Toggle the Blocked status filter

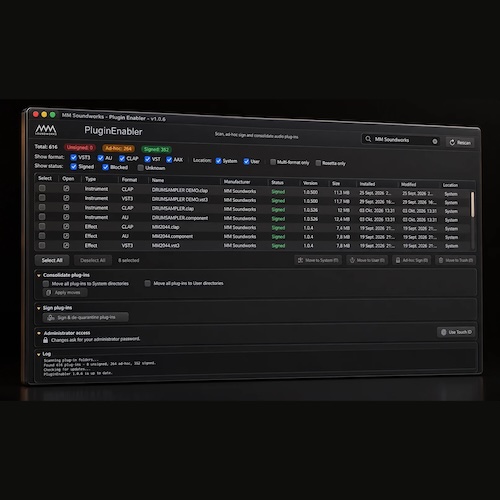106,167
